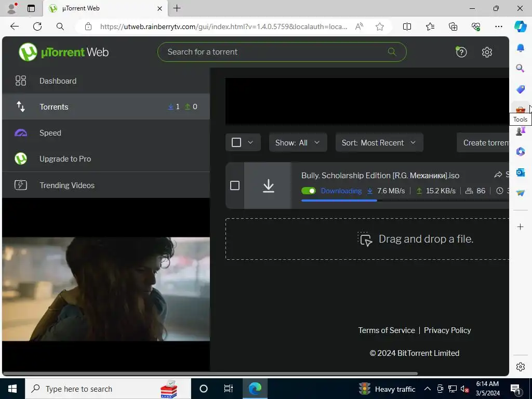Image resolution: width=532 pixels, height=399 pixels.
Task: Open Edge sidebar games chess icon
Action: (x=520, y=130)
